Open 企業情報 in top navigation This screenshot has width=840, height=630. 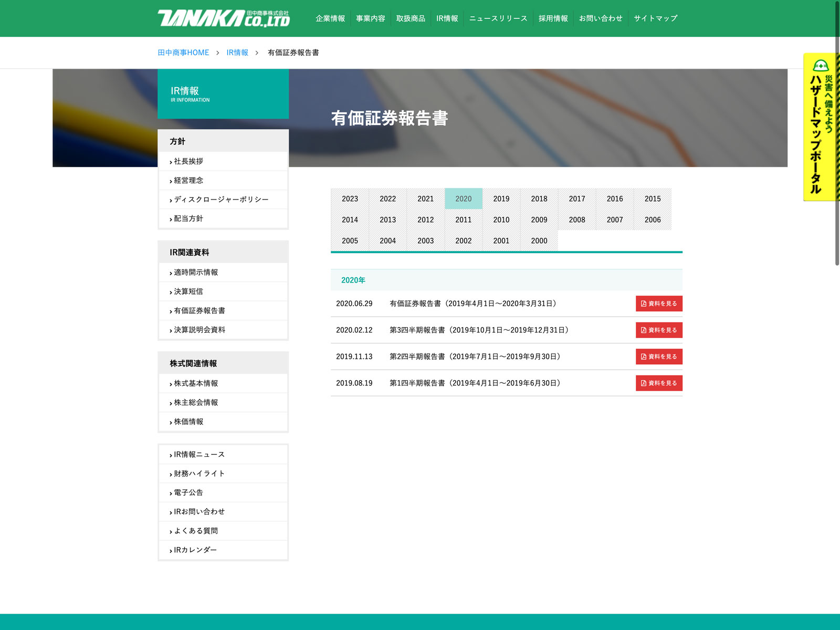[x=330, y=18]
